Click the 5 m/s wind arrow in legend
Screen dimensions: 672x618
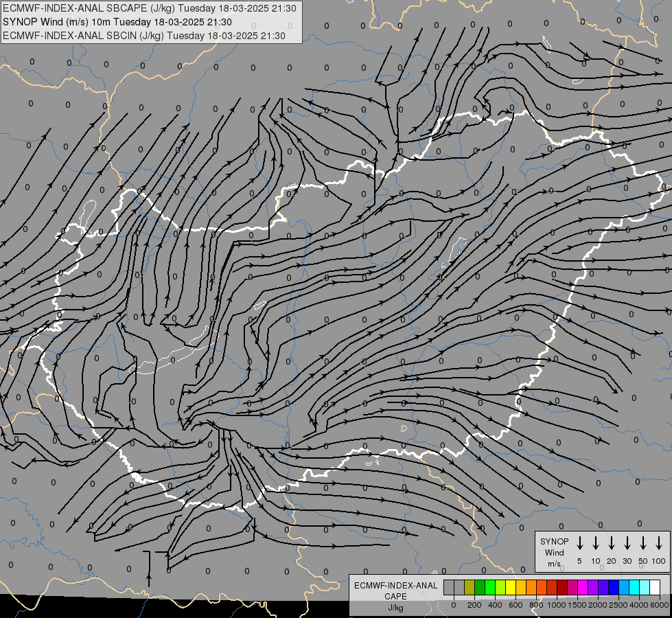pyautogui.click(x=579, y=543)
